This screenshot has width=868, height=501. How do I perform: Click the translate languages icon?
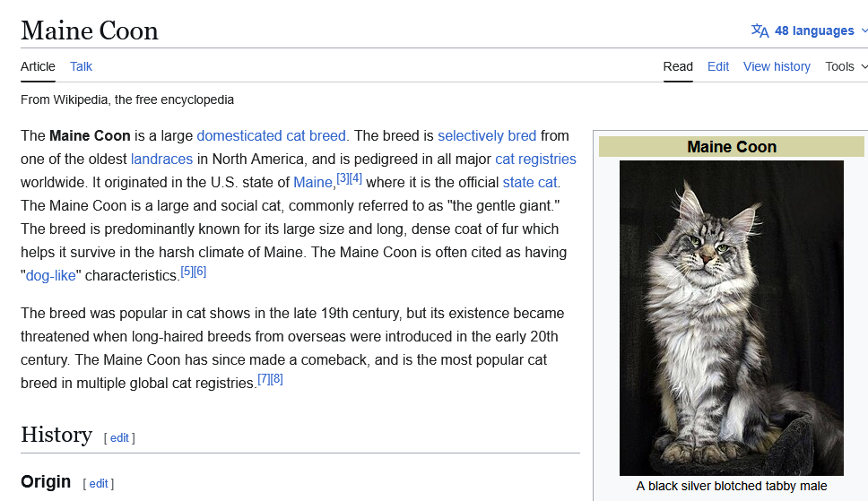pyautogui.click(x=759, y=30)
